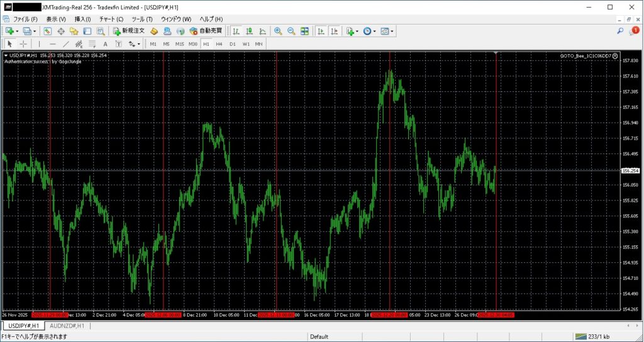Click the zoom in magnifier icon
644x342 pixels.
pos(278,31)
